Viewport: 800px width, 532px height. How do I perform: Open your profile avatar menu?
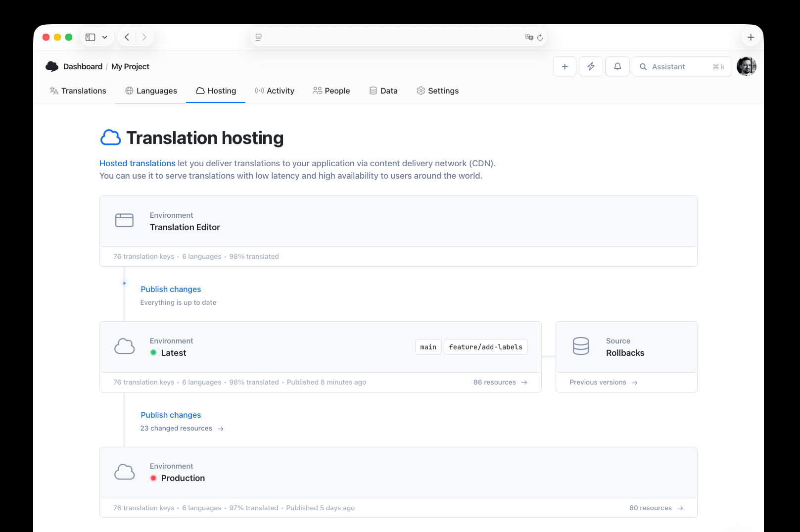[747, 66]
